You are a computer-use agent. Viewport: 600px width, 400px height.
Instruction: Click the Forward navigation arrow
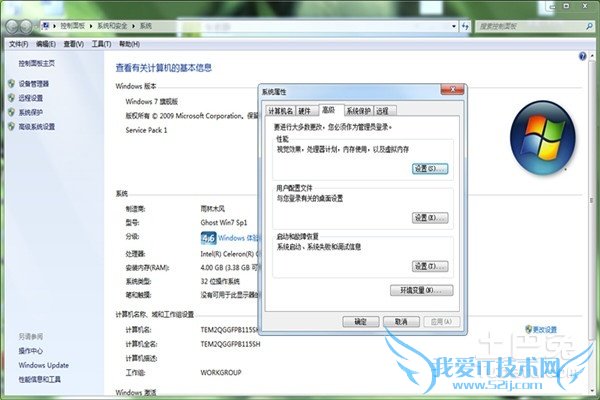(26, 26)
